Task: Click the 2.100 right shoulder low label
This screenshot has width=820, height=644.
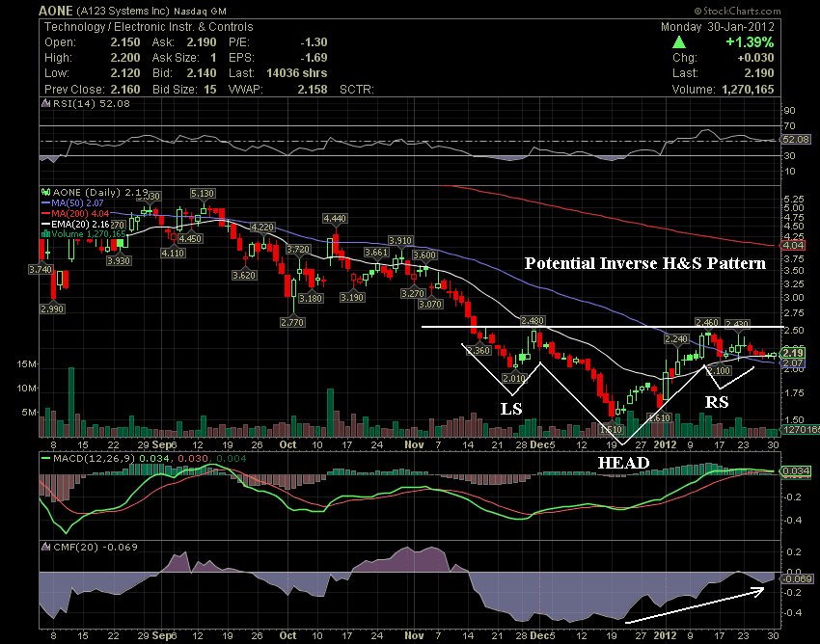Action: coord(719,370)
